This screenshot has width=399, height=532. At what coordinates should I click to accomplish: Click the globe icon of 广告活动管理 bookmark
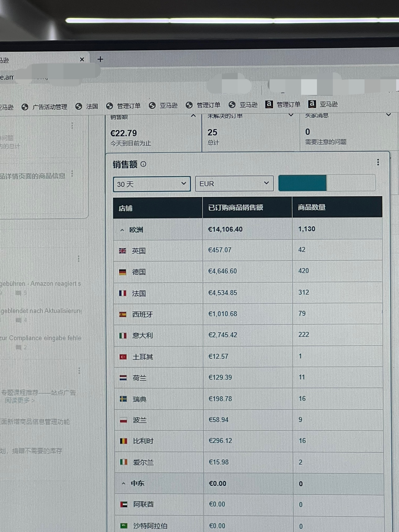25,107
